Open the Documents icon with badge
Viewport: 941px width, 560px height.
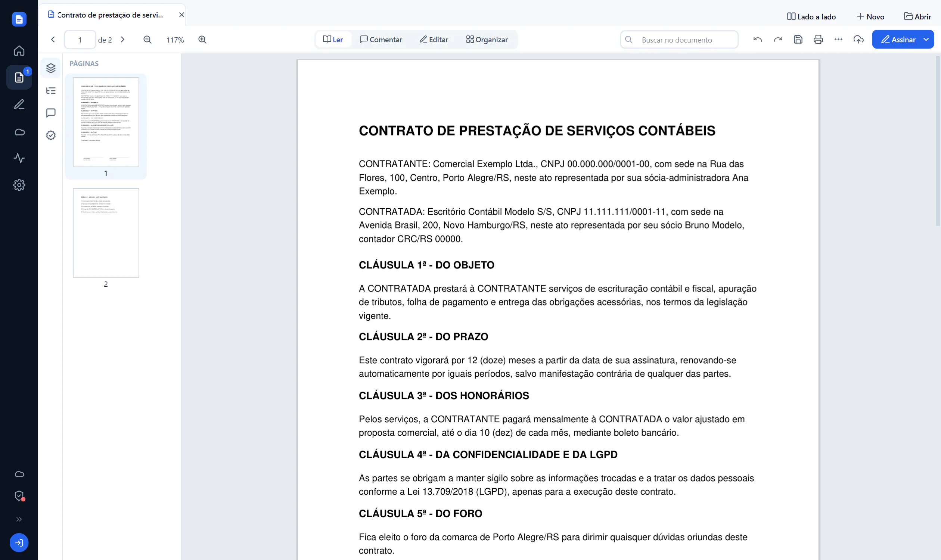pyautogui.click(x=19, y=77)
